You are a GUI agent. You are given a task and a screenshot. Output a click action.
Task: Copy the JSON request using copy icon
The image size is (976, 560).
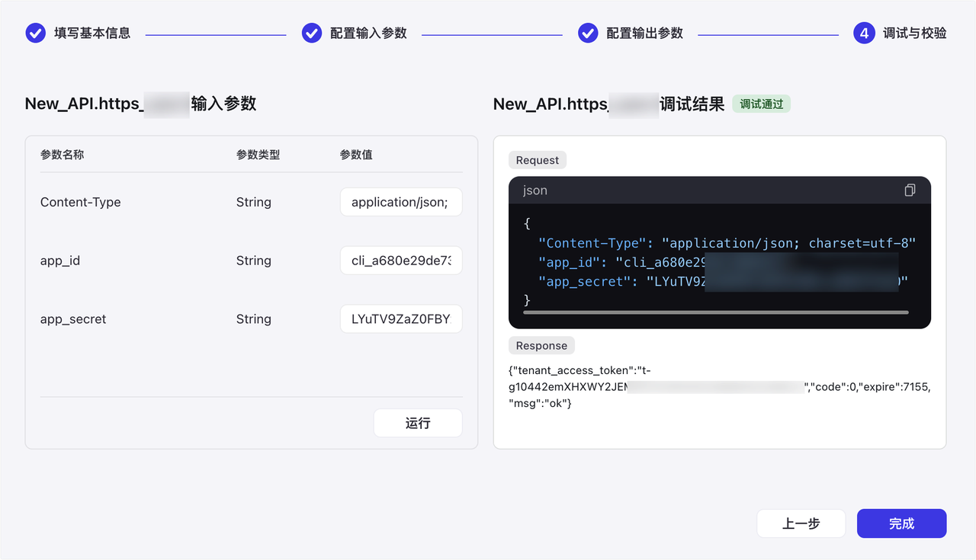point(909,190)
